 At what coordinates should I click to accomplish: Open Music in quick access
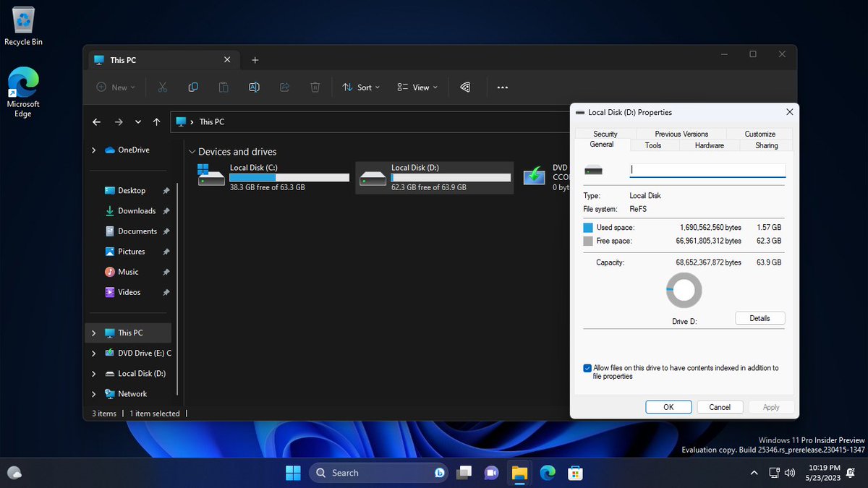(x=128, y=272)
